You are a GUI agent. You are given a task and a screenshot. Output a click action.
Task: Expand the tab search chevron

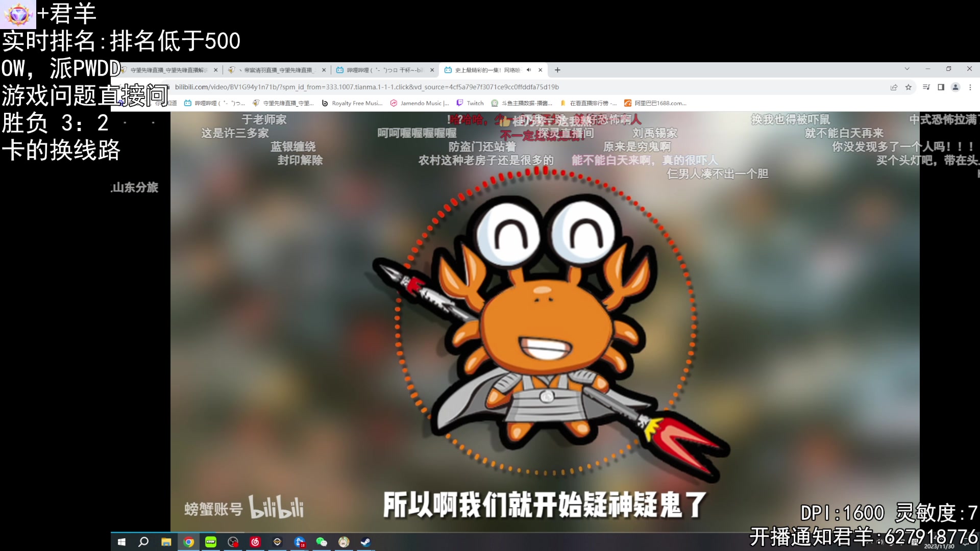click(x=907, y=69)
